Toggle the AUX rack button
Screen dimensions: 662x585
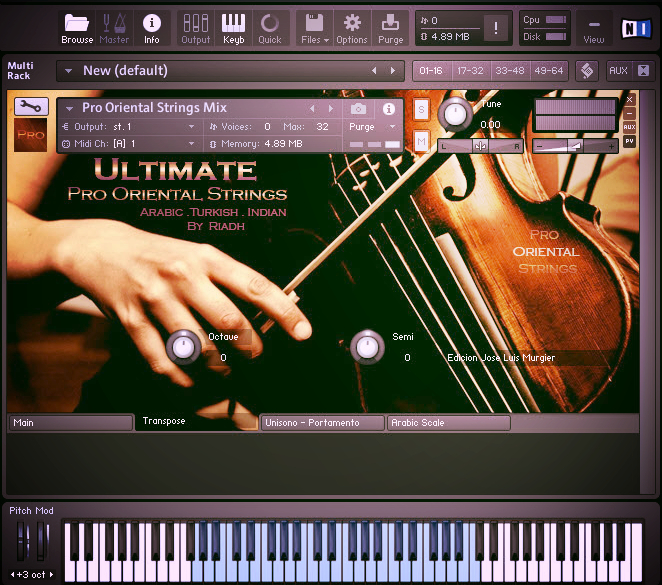coord(618,71)
